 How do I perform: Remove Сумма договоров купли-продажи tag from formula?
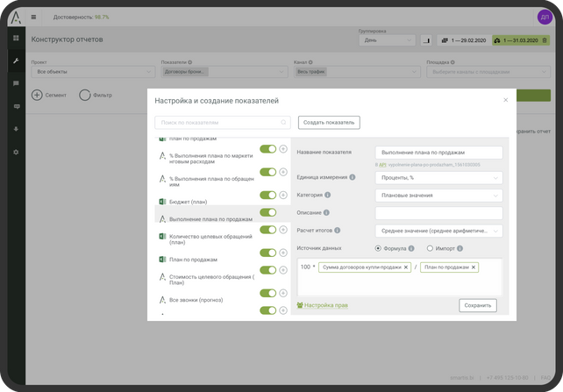click(406, 267)
